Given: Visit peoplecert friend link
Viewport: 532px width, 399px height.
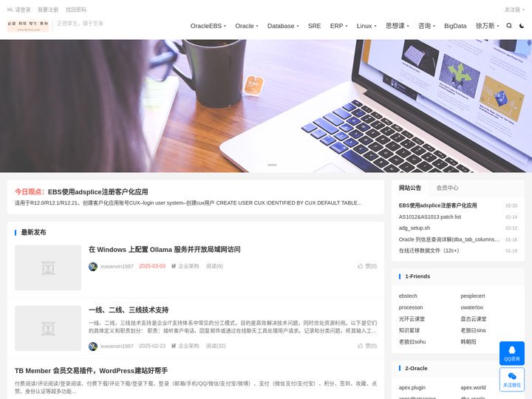Looking at the screenshot, I should [473, 296].
